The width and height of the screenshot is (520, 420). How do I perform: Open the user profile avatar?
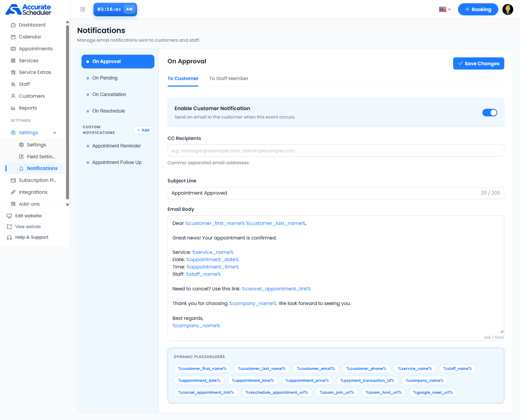pyautogui.click(x=508, y=9)
